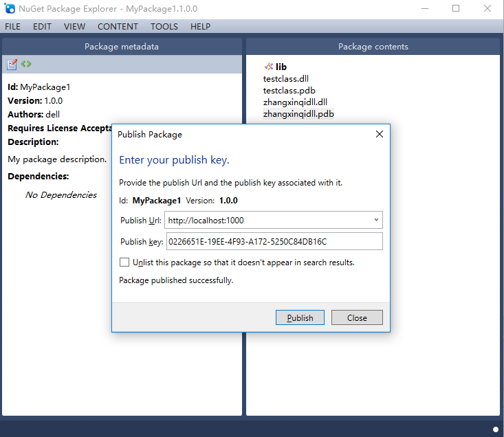Screen dimensions: 504x437
Task: Maximize the NuGet Package Explorer window
Action: [x=456, y=8]
